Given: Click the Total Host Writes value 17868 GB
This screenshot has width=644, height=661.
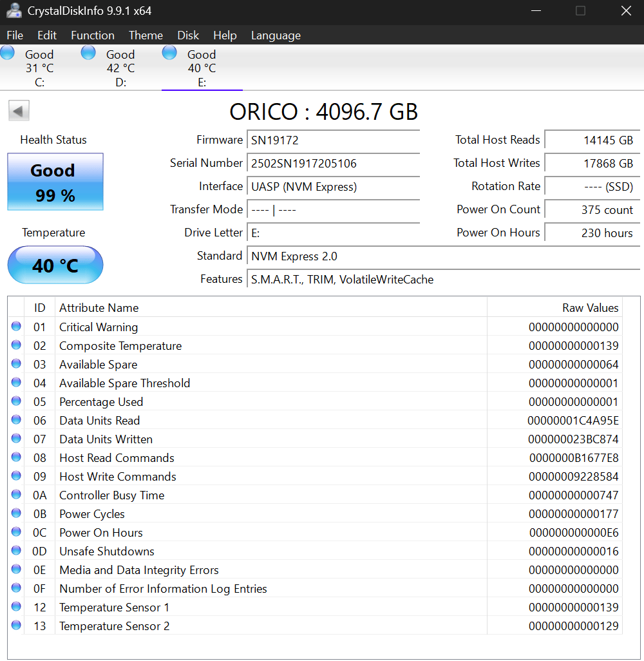Looking at the screenshot, I should (x=592, y=163).
